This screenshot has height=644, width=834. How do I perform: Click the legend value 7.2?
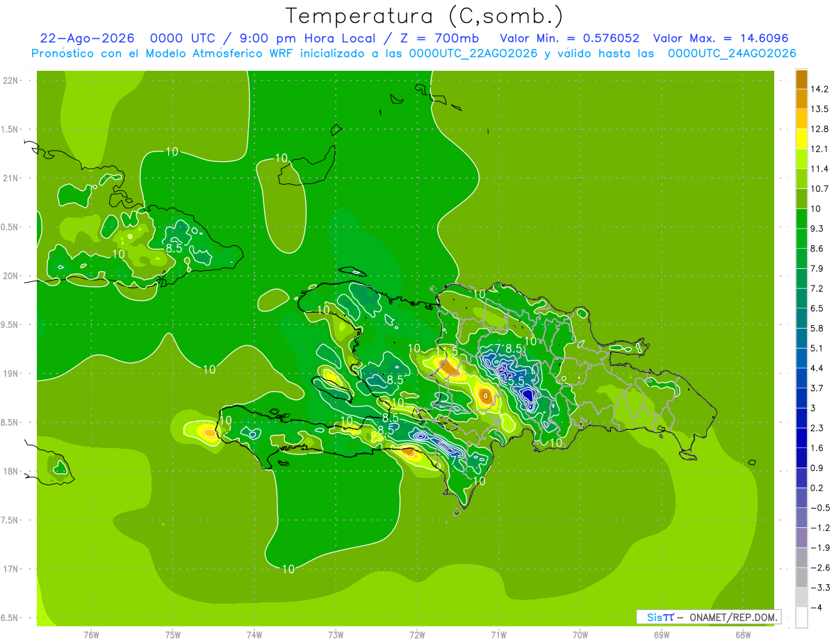click(x=817, y=288)
